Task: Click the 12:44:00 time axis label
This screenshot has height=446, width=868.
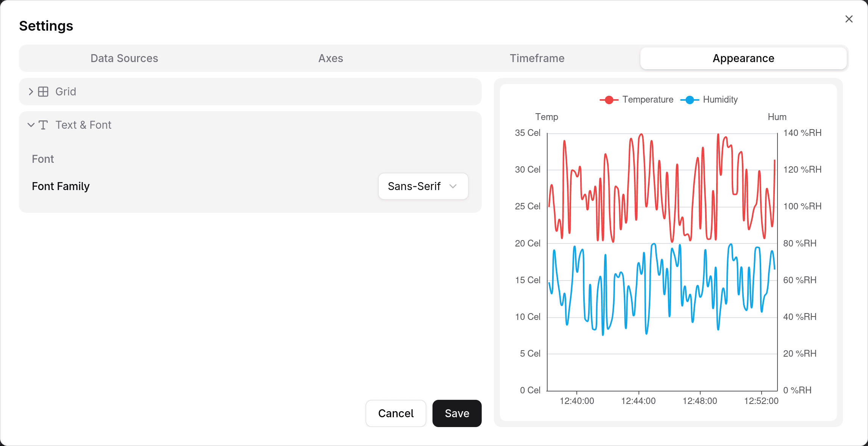Action: click(x=638, y=401)
